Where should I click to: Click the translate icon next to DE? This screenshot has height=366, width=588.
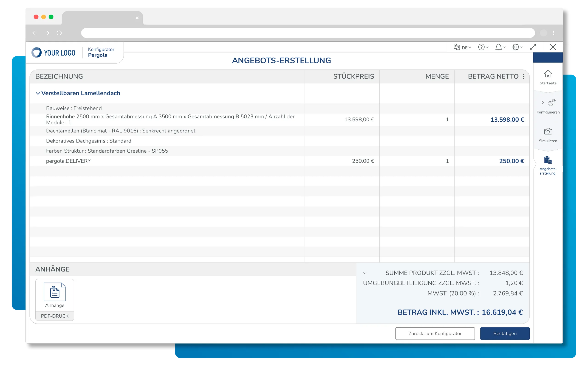tap(456, 47)
